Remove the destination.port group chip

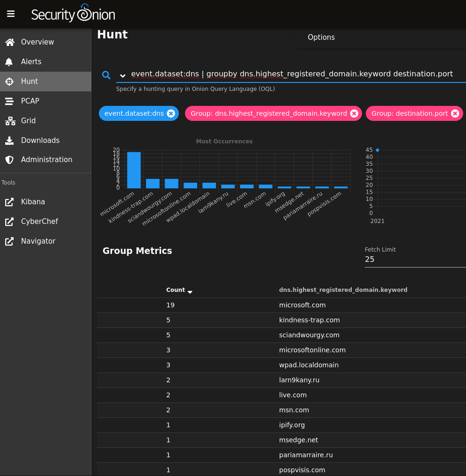coord(455,113)
